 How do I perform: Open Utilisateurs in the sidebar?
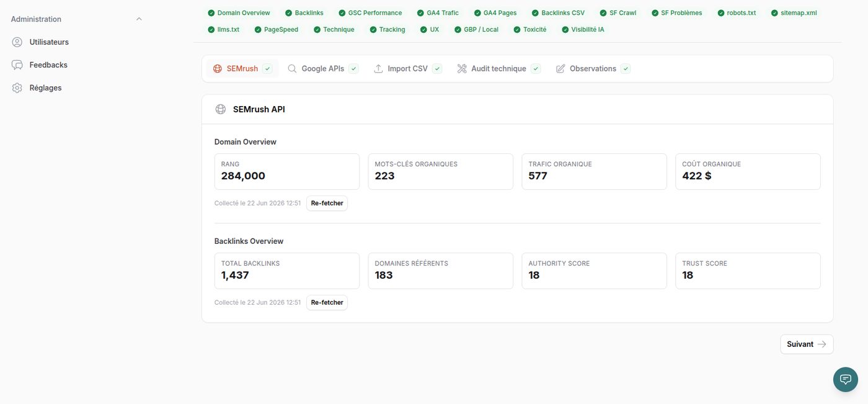[x=49, y=42]
